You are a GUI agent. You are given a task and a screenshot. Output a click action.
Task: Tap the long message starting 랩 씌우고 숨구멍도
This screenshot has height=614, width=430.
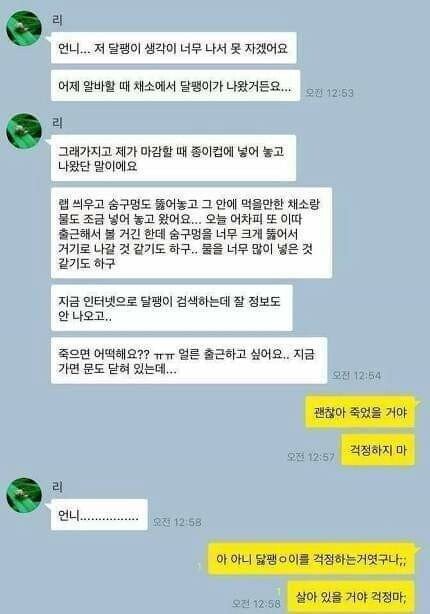[192, 233]
